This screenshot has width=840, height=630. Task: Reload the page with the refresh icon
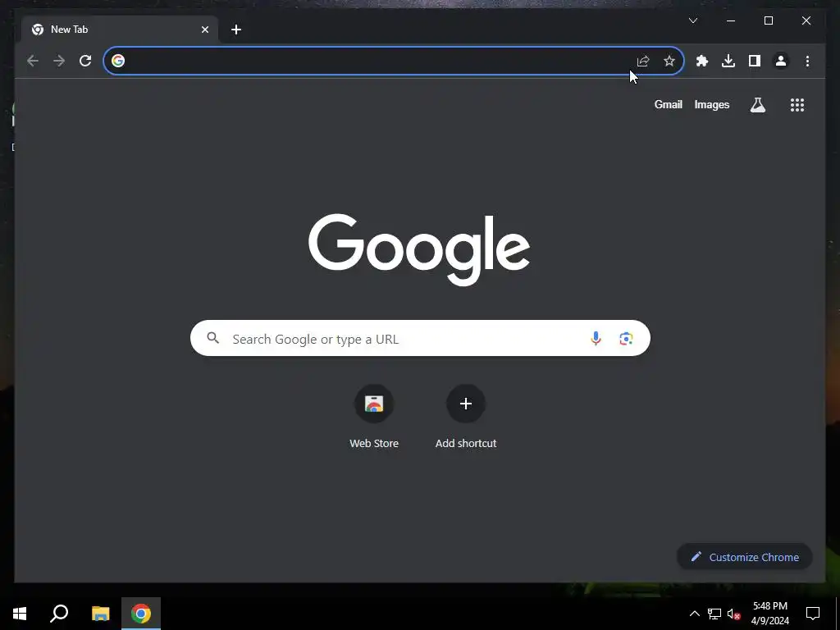pos(85,61)
